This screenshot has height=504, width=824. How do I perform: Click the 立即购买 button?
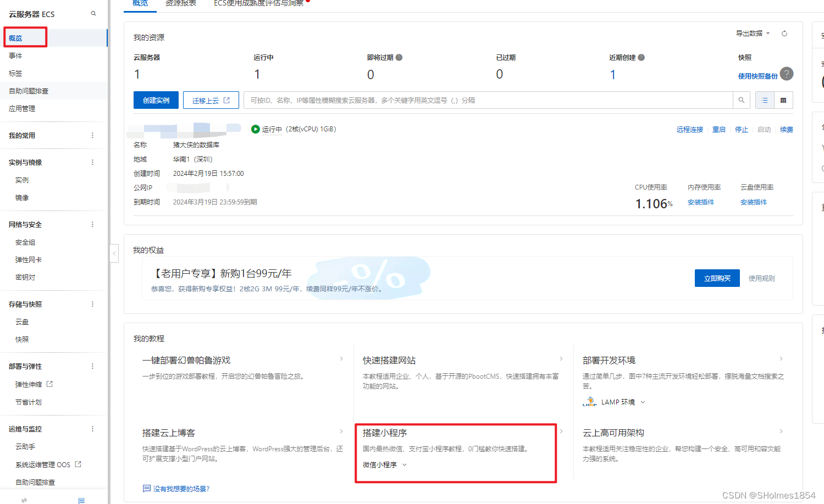click(717, 278)
